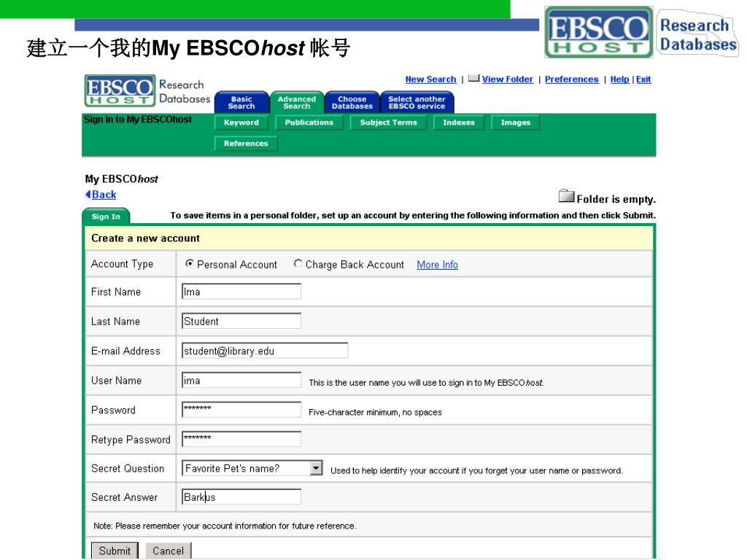Click the back arrow icon beside Back
Viewport: 747px width, 560px height.
tap(88, 194)
